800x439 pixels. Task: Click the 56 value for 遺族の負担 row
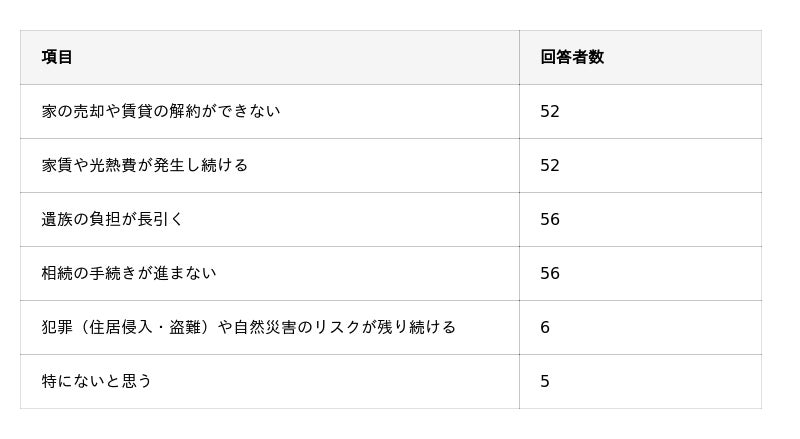(550, 219)
